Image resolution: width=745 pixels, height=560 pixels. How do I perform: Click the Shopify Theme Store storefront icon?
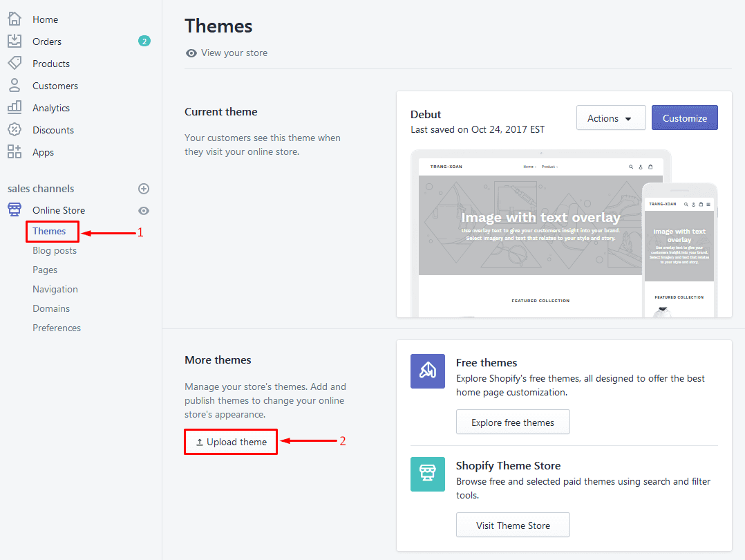(x=427, y=474)
